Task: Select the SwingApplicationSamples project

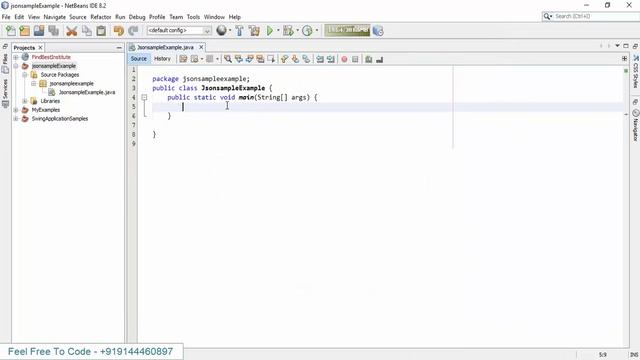Action: click(x=60, y=119)
